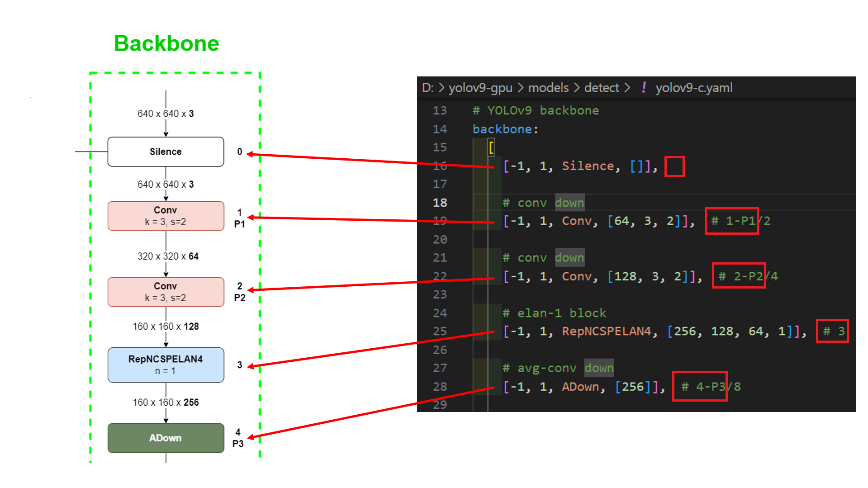This screenshot has height=488, width=868.
Task: Click line number 24 in the gutter
Action: pos(440,313)
